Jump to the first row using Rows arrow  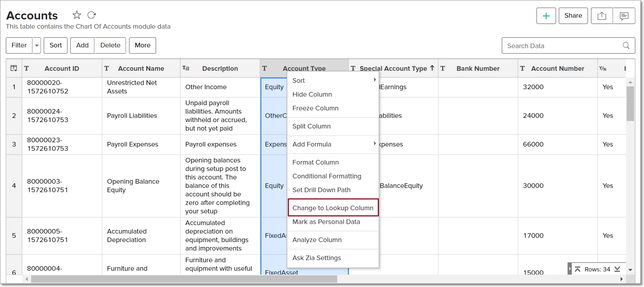(577, 269)
